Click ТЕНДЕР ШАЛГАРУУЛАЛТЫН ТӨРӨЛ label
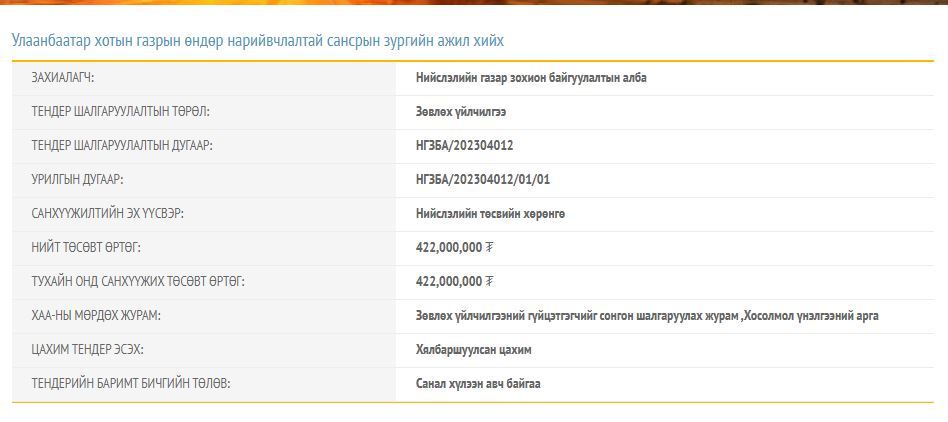Screen dimensions: 948x422 tap(120, 112)
